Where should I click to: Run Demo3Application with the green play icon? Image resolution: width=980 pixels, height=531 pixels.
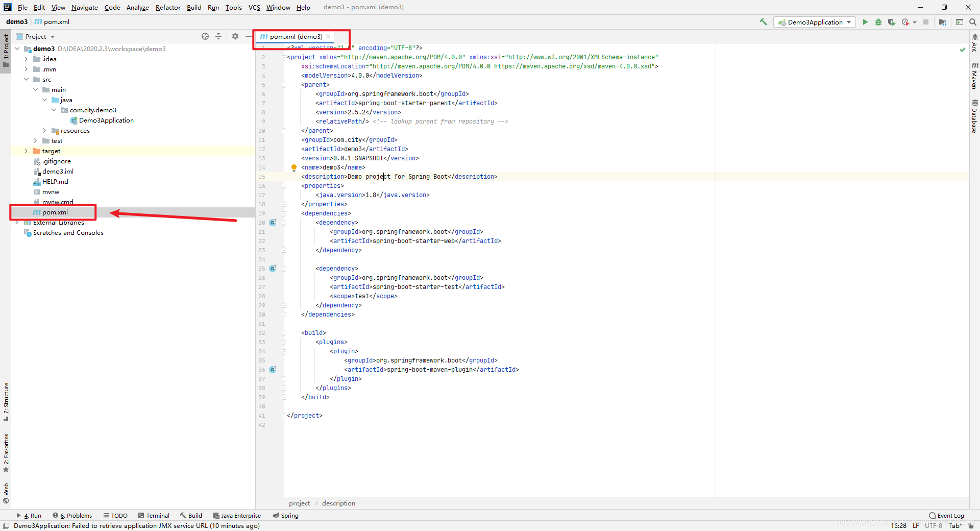[x=865, y=22]
